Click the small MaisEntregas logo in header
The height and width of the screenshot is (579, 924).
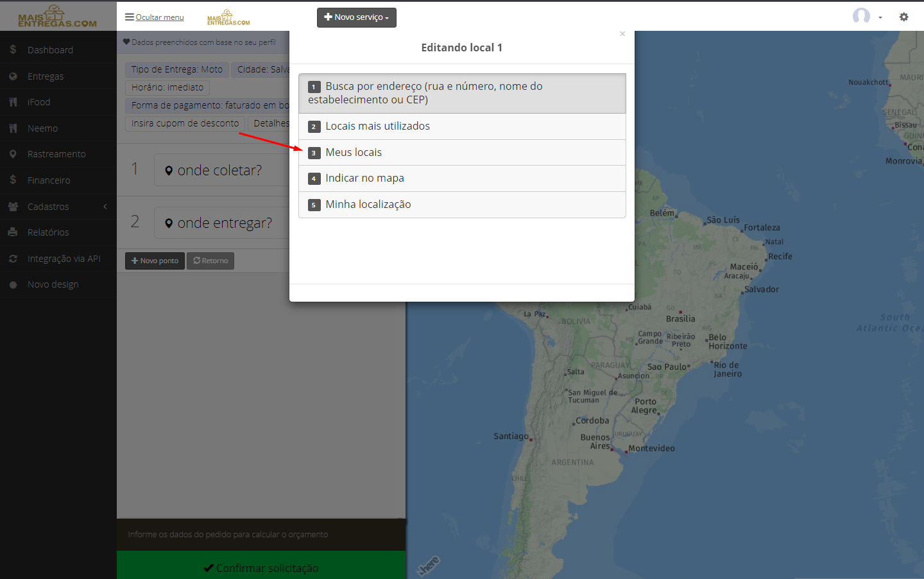[x=228, y=17]
